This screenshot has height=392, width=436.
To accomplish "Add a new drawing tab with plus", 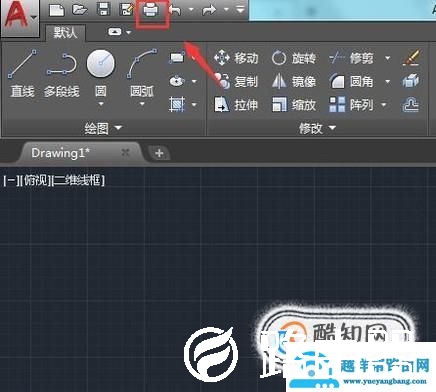I will coord(159,153).
